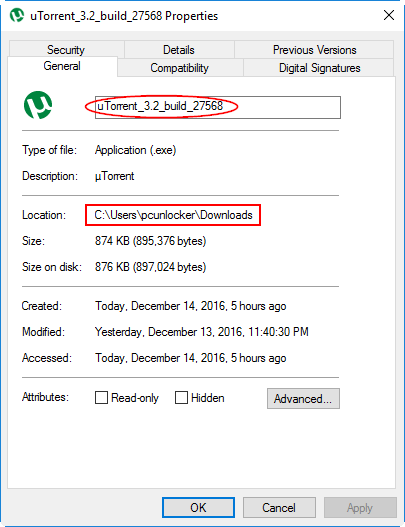
Task: Click the window title uTorrent_3.2_build_27568 Properties
Action: click(x=124, y=16)
